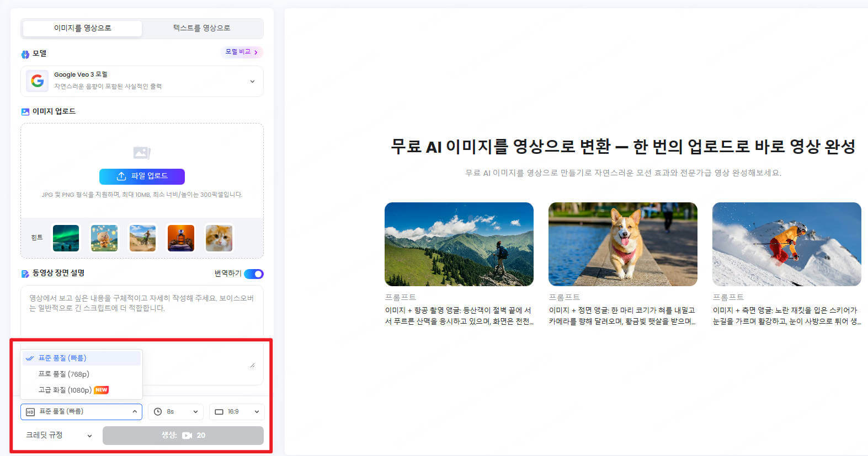The image size is (868, 456).
Task: Open the 모델 비교 link
Action: pyautogui.click(x=241, y=52)
